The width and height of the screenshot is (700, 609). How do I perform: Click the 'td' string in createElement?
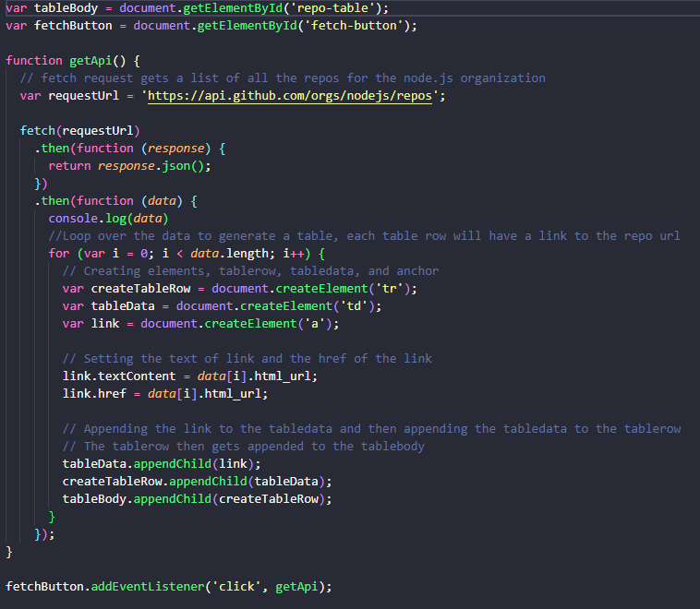354,306
